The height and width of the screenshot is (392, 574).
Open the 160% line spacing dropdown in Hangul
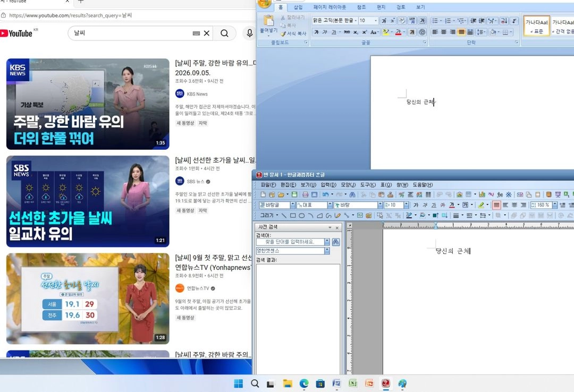coord(555,205)
